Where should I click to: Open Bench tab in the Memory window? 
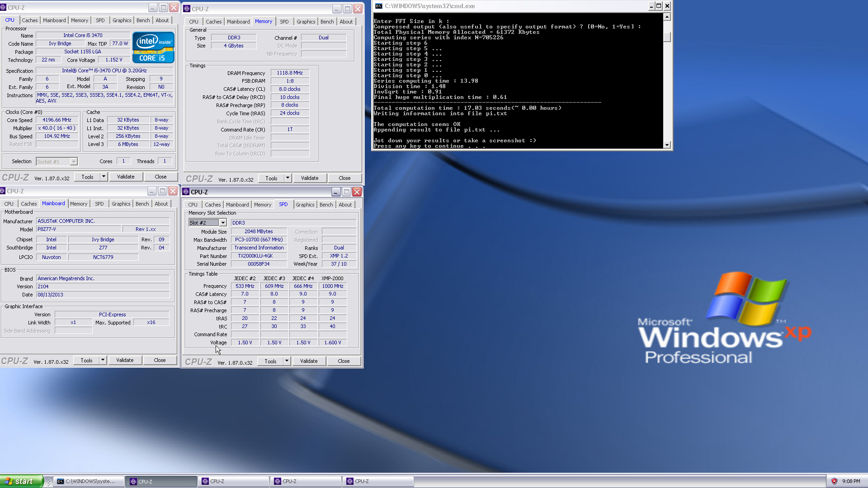327,22
